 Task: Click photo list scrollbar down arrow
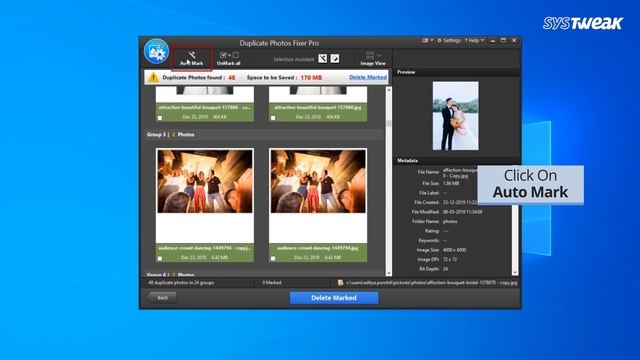pos(389,273)
